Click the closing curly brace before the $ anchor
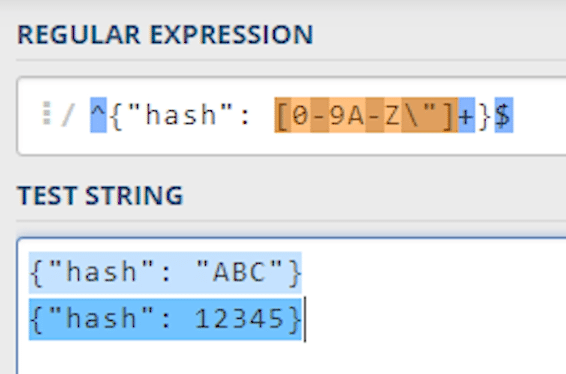 pyautogui.click(x=484, y=116)
